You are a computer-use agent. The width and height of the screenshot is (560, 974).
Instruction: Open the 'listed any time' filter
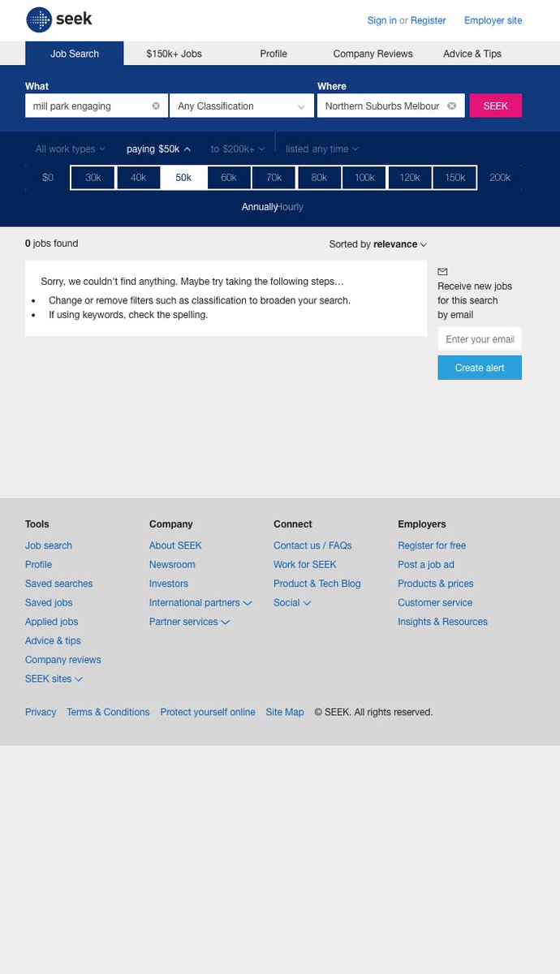(x=322, y=149)
